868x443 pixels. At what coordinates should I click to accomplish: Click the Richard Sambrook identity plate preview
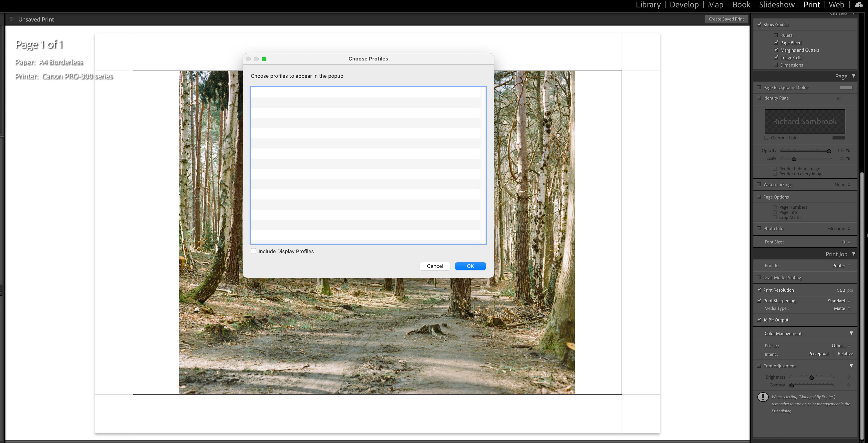(805, 121)
